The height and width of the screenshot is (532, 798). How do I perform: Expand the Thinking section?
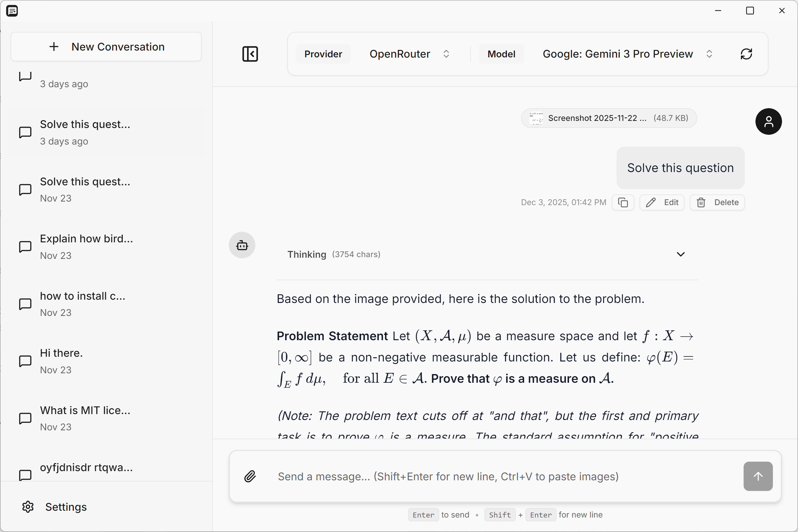(x=681, y=254)
